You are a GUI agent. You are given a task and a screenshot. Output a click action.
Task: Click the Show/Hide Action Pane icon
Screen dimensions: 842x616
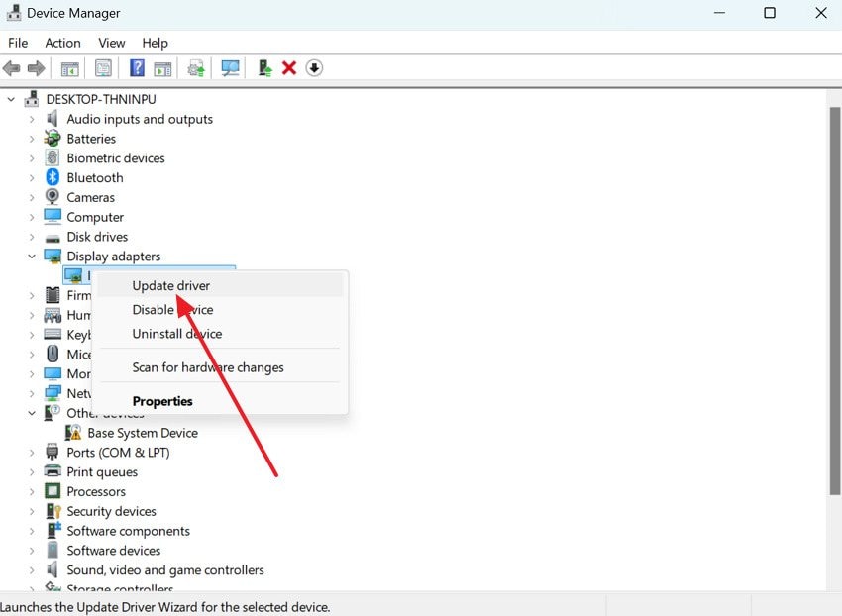pos(162,68)
